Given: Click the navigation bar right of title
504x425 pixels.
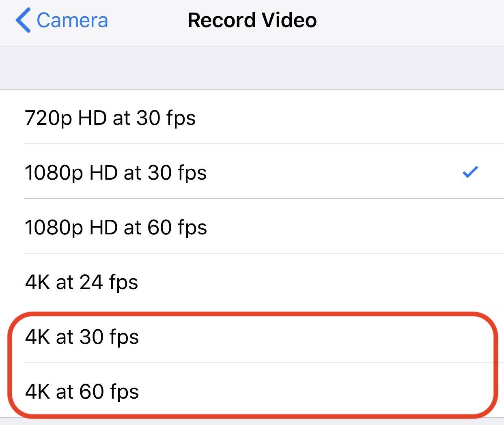Looking at the screenshot, I should [x=410, y=20].
